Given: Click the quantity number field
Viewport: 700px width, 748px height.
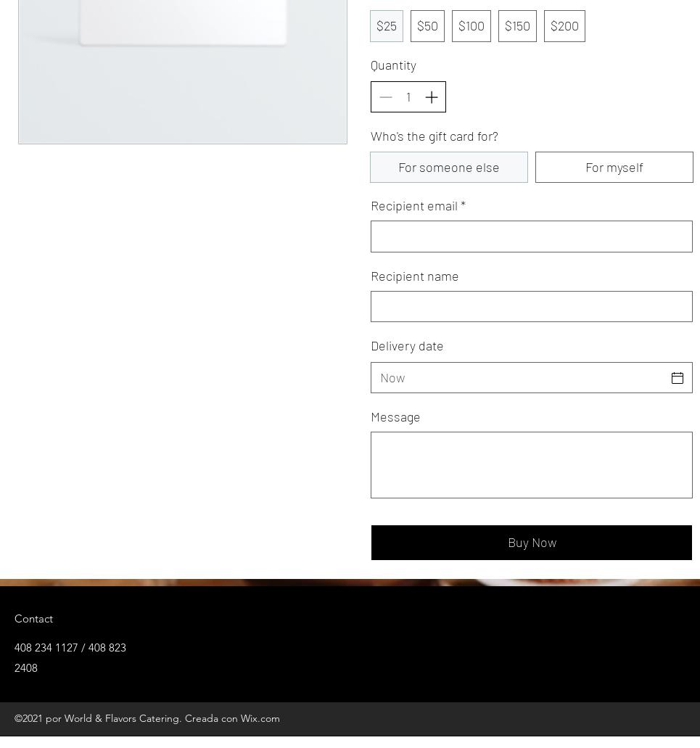Looking at the screenshot, I should pyautogui.click(x=408, y=97).
